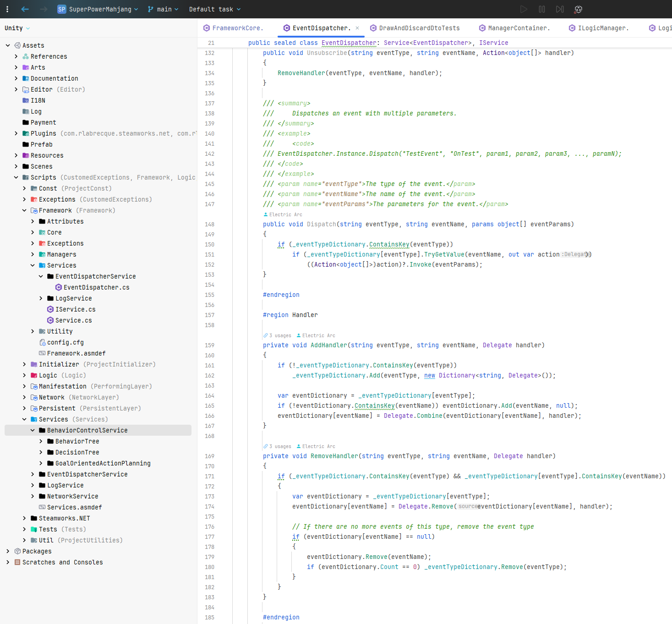Collapse the BehaviorControlService folder
The image size is (672, 624).
click(x=32, y=430)
